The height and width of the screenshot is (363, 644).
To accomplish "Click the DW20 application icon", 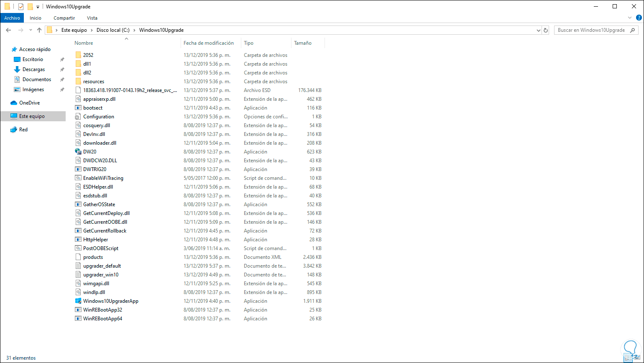I will pyautogui.click(x=78, y=152).
